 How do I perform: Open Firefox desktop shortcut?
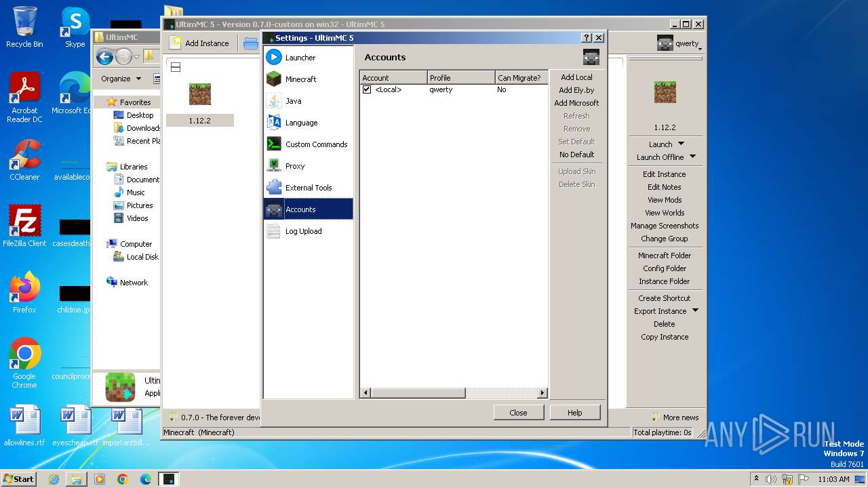point(24,293)
